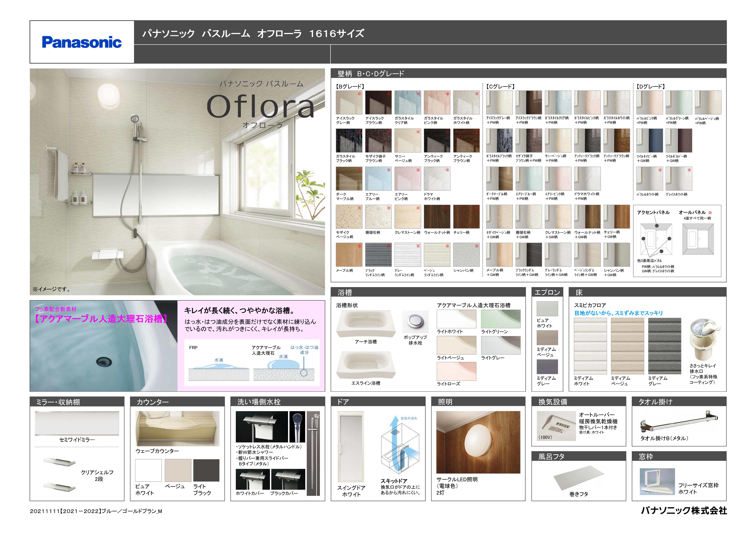Image resolution: width=756 pixels, height=534 pixels.
Task: Pick the シャンパン柄 B-grade swatch
Action: (x=466, y=255)
